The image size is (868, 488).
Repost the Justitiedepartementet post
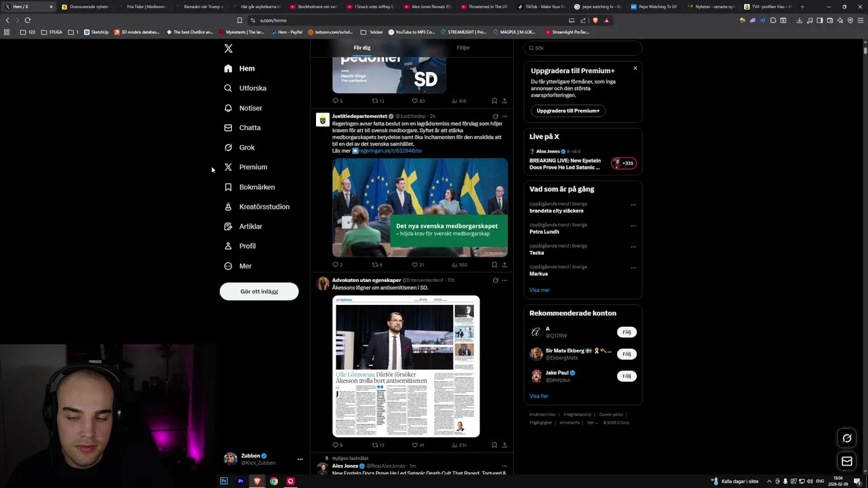coord(377,265)
